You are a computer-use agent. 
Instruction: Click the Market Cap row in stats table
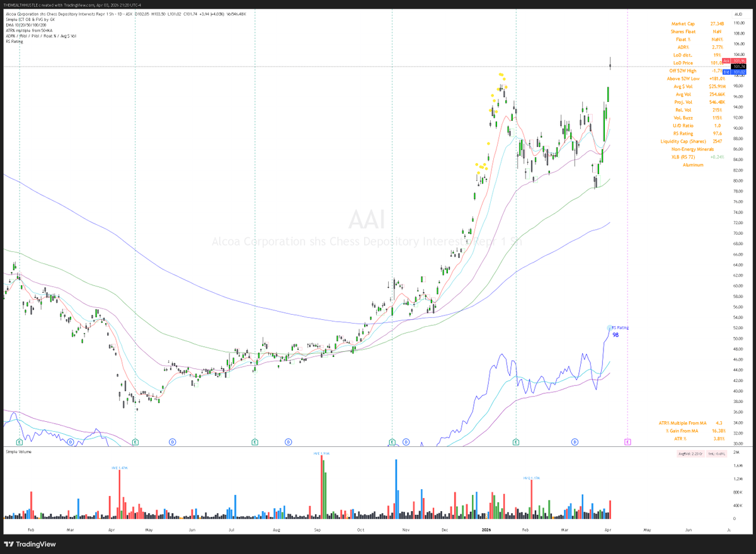(697, 23)
